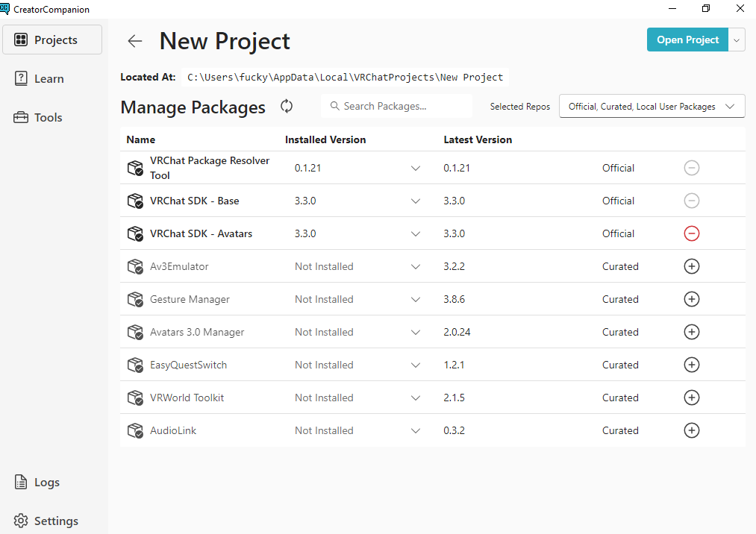The image size is (756, 534).
Task: Open version dropdown for VRChat SDK - Base
Action: (415, 201)
